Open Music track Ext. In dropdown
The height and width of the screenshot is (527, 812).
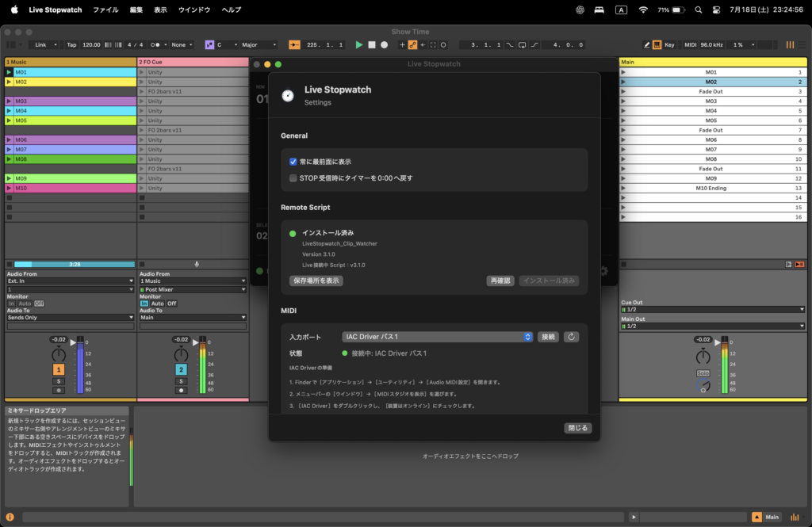click(71, 281)
